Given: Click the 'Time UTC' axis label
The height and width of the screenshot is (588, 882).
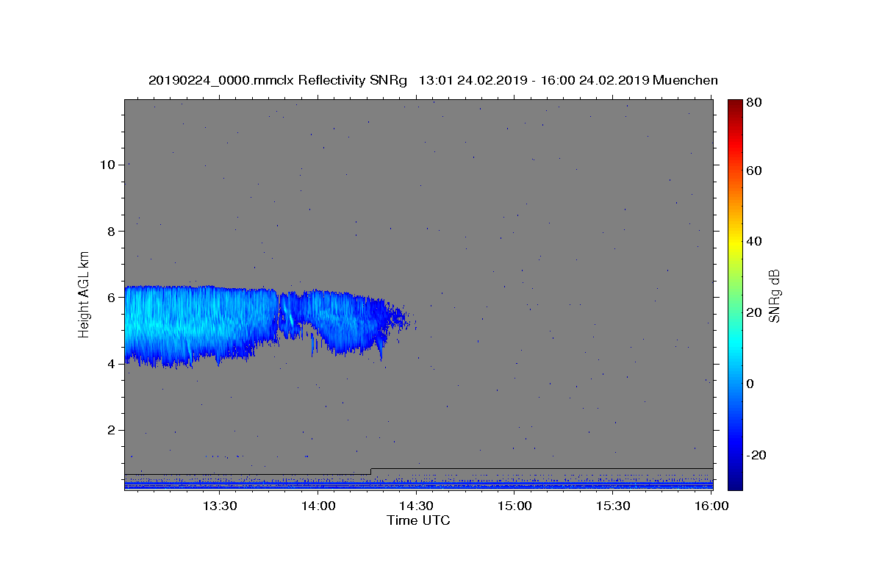Looking at the screenshot, I should point(418,520).
